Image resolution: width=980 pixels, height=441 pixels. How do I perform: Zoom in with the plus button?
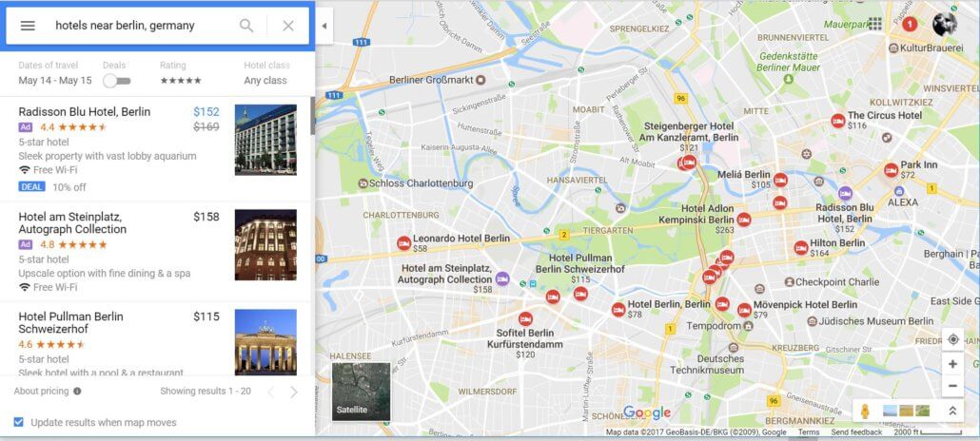click(x=952, y=364)
